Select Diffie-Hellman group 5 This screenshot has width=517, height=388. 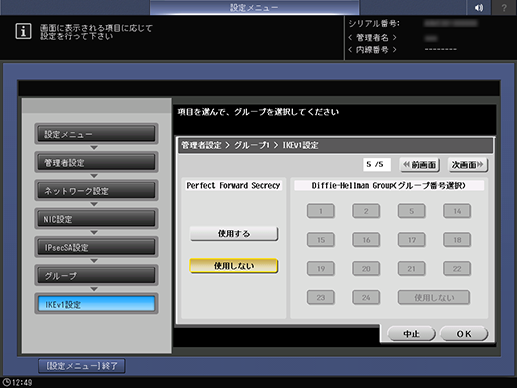pyautogui.click(x=412, y=211)
